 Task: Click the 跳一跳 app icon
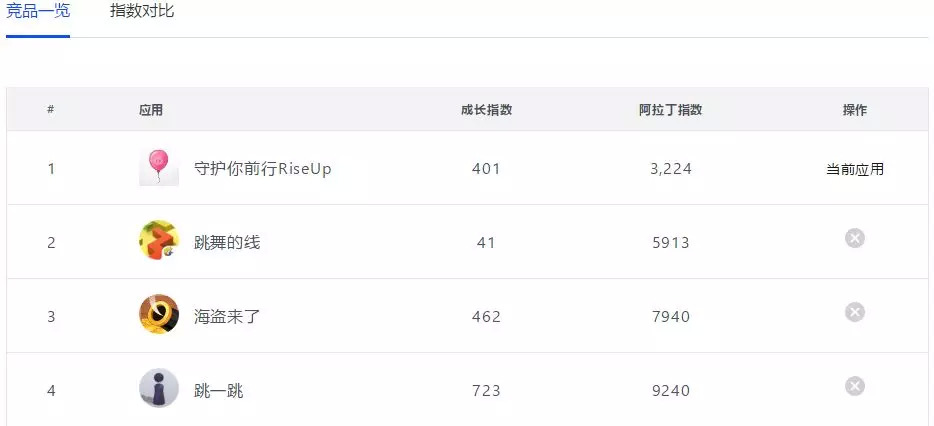(x=158, y=389)
